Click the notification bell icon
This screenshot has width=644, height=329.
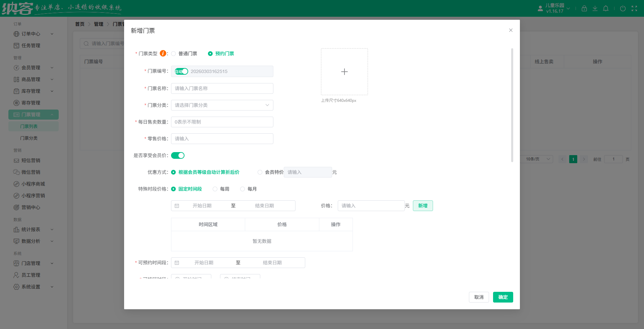coord(606,8)
